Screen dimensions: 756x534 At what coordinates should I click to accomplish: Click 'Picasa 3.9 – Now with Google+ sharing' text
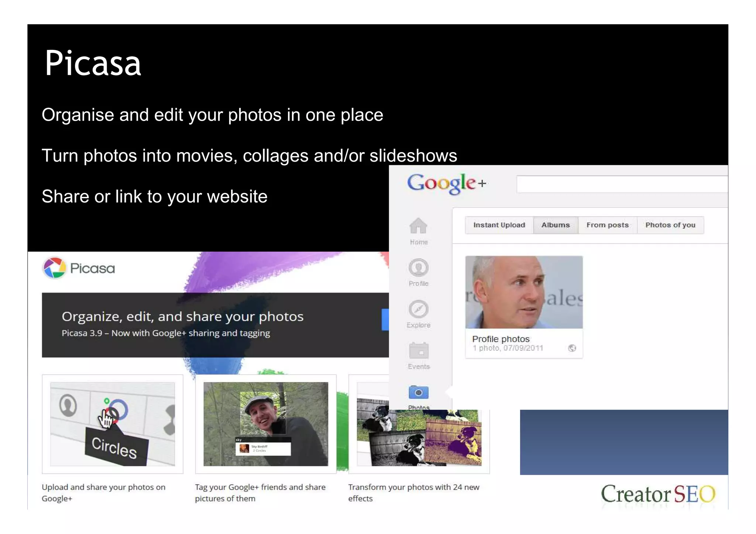pos(166,333)
